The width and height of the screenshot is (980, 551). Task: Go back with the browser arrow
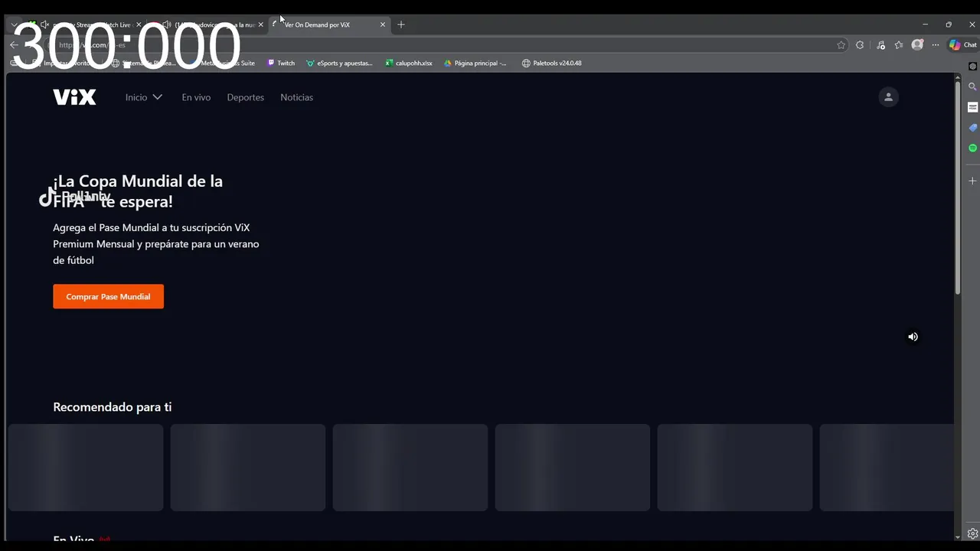click(14, 45)
